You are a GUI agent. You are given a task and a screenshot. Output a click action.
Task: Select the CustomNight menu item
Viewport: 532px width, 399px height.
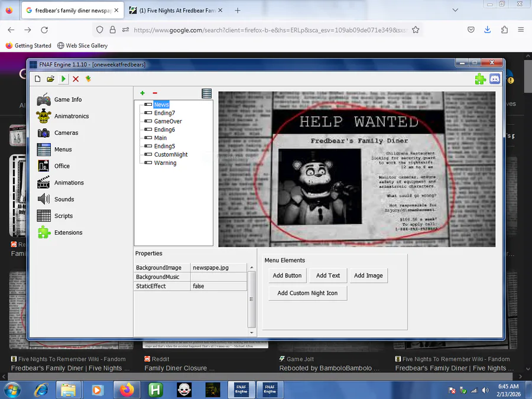point(171,154)
